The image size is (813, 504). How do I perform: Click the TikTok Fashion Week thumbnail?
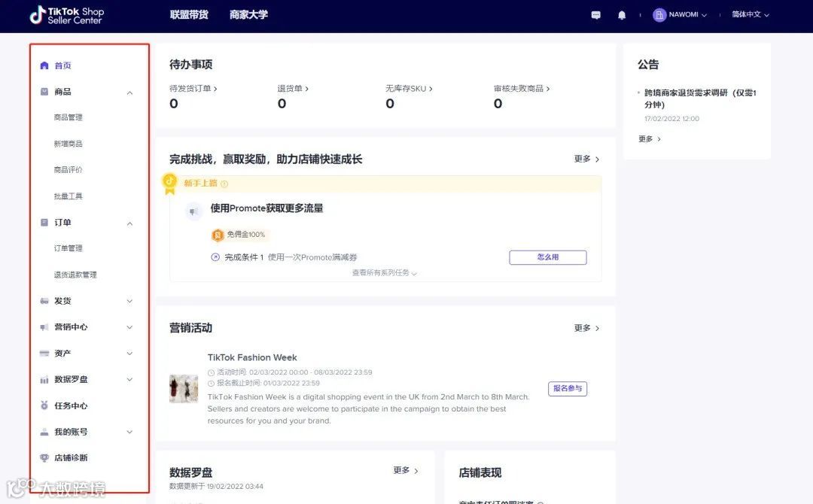click(184, 388)
